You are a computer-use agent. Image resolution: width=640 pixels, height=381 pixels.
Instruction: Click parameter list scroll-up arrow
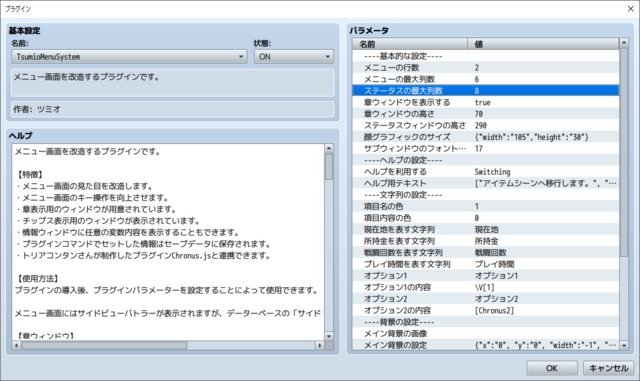click(624, 43)
